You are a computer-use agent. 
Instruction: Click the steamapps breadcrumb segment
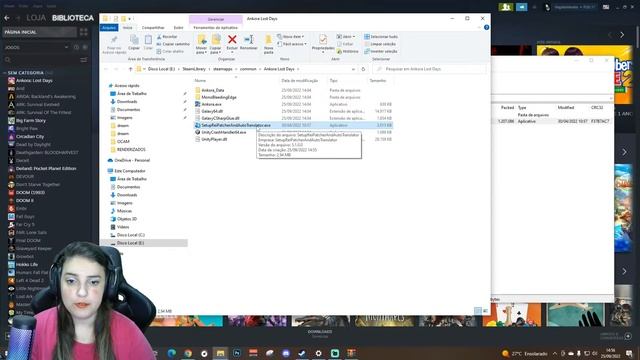[x=222, y=69]
